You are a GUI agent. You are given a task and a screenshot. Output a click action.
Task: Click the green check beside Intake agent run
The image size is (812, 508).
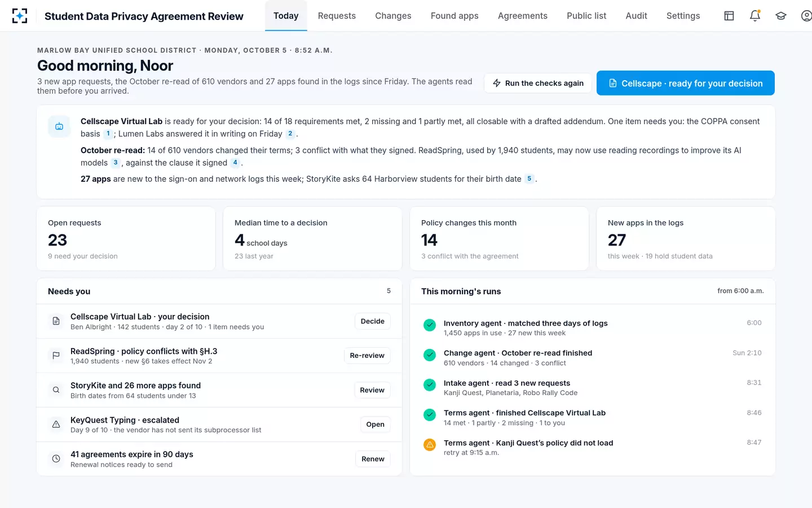(430, 384)
